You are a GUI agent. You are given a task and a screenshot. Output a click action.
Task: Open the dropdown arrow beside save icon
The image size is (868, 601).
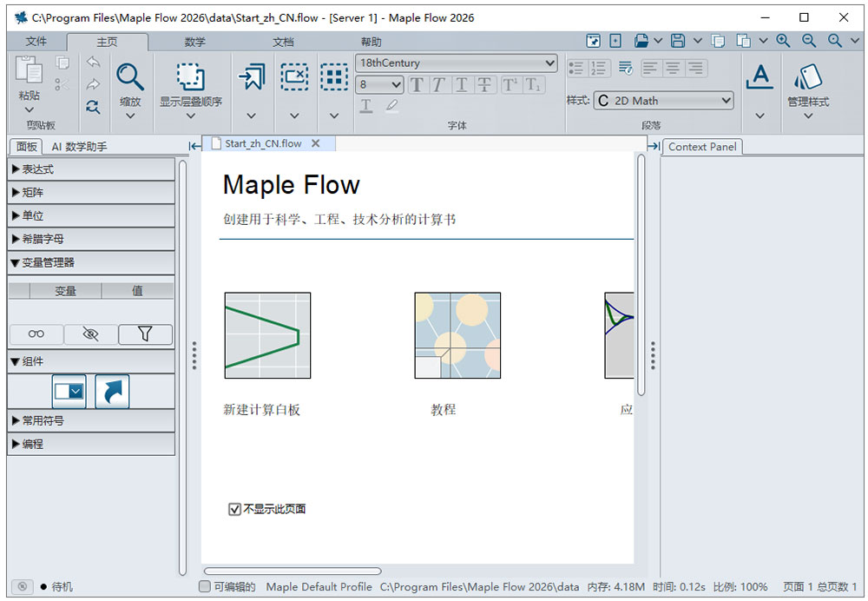point(698,41)
